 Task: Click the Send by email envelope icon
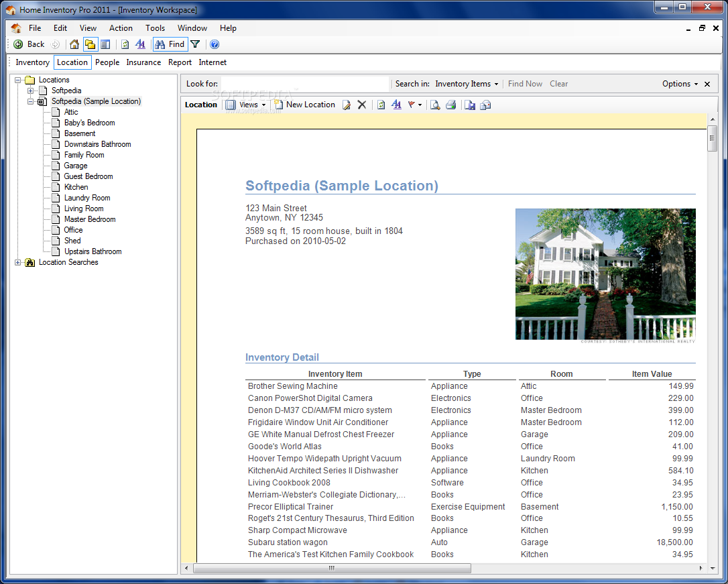click(485, 105)
